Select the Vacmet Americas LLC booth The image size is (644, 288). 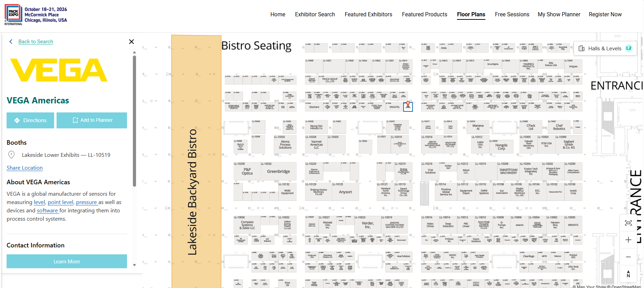tap(316, 145)
